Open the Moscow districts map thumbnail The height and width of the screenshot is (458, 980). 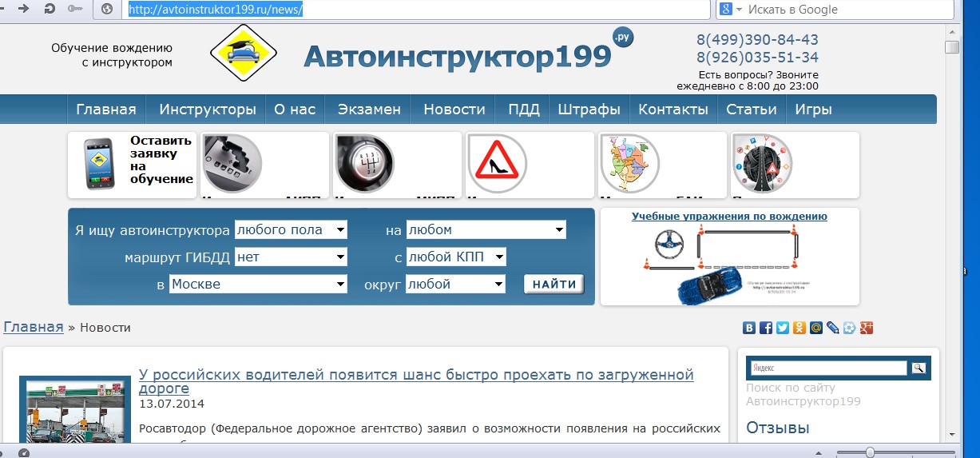tap(629, 163)
